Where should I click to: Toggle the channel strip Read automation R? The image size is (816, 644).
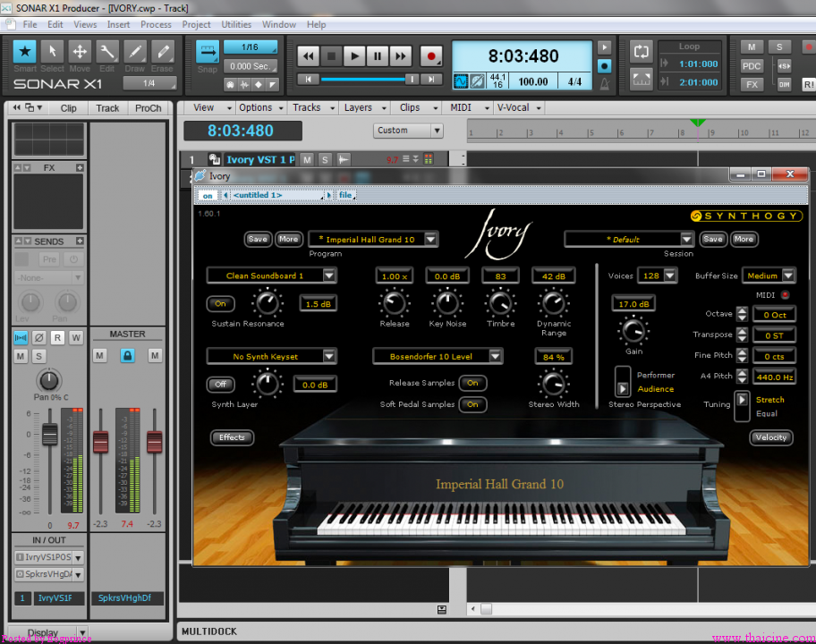[57, 337]
